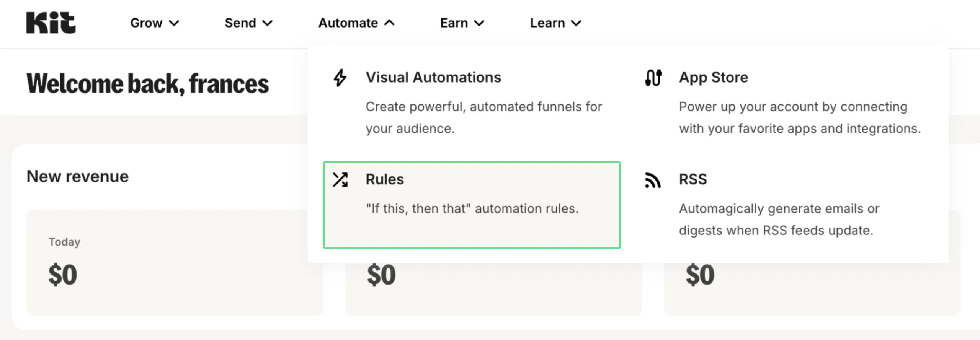
Task: Click the Grow navigation label
Action: tap(146, 23)
